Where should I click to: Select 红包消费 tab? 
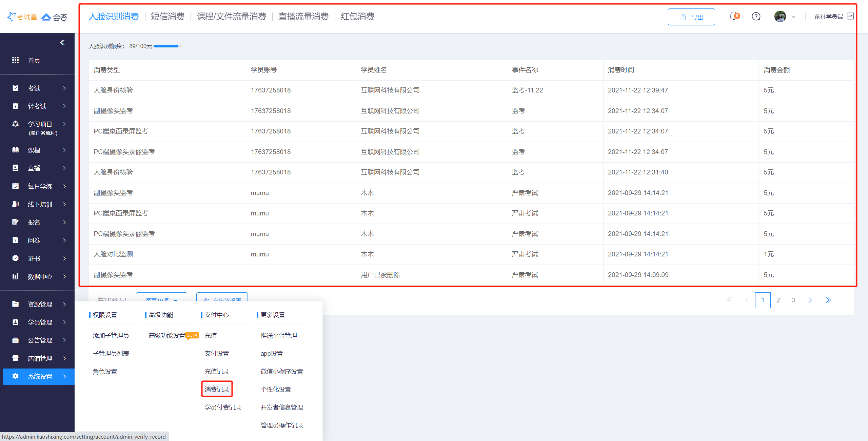tap(357, 17)
